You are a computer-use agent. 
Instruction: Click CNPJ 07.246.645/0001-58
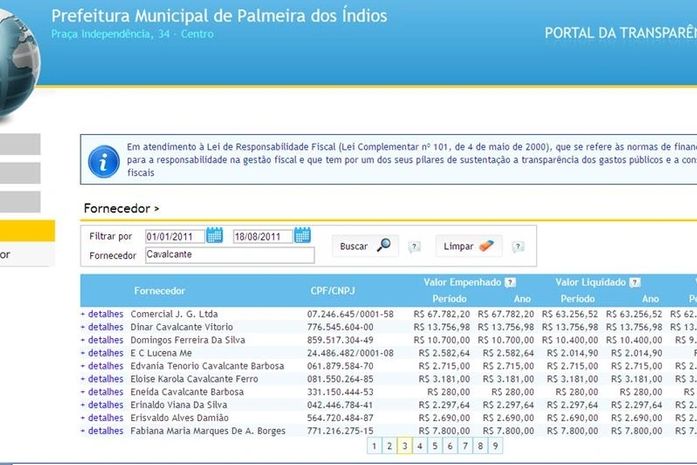350,314
